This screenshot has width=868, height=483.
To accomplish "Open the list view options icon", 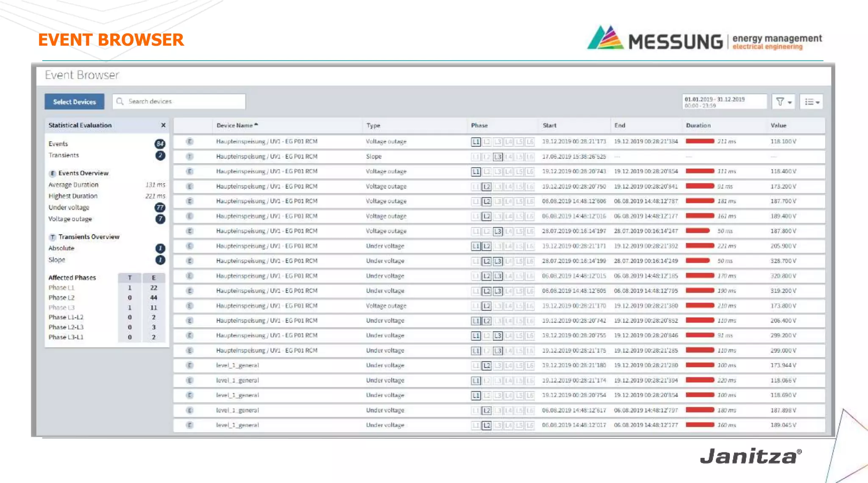I will tap(809, 102).
